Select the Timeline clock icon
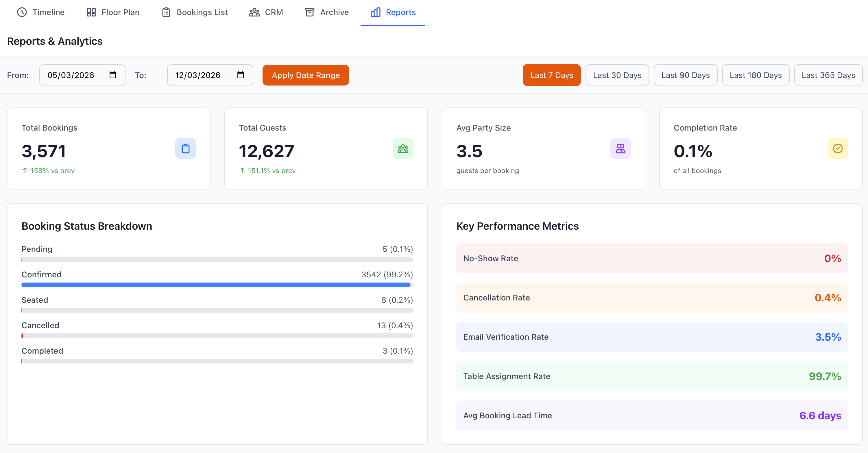Screen dimensions: 868x453 coord(22,12)
